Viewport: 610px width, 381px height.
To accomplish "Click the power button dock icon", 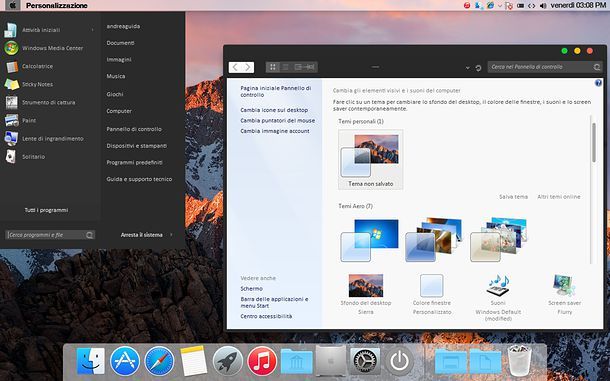I will (x=400, y=362).
